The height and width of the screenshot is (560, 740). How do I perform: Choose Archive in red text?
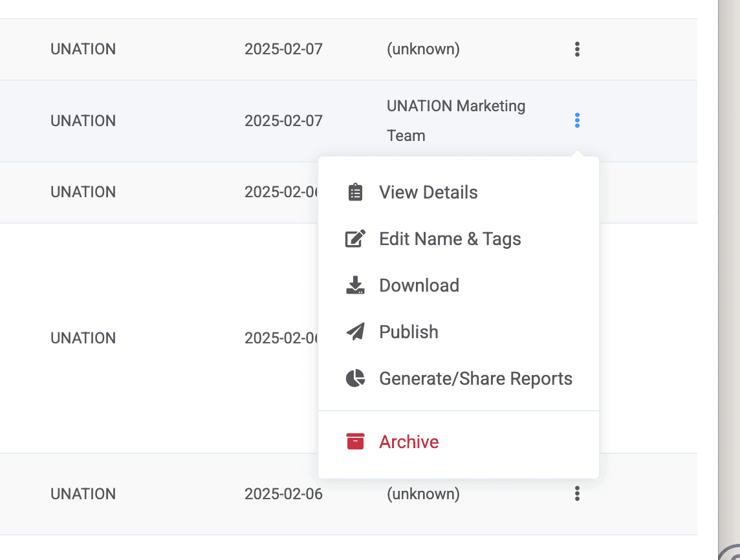(x=409, y=442)
